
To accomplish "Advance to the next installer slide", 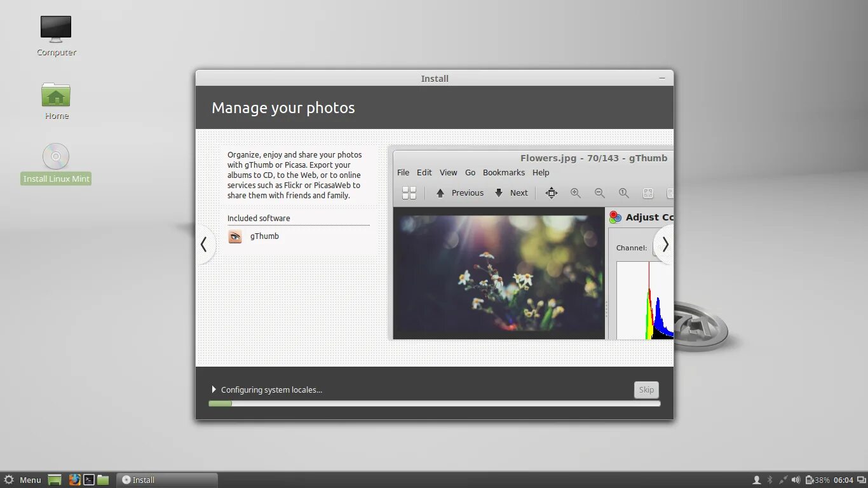I will coord(665,245).
